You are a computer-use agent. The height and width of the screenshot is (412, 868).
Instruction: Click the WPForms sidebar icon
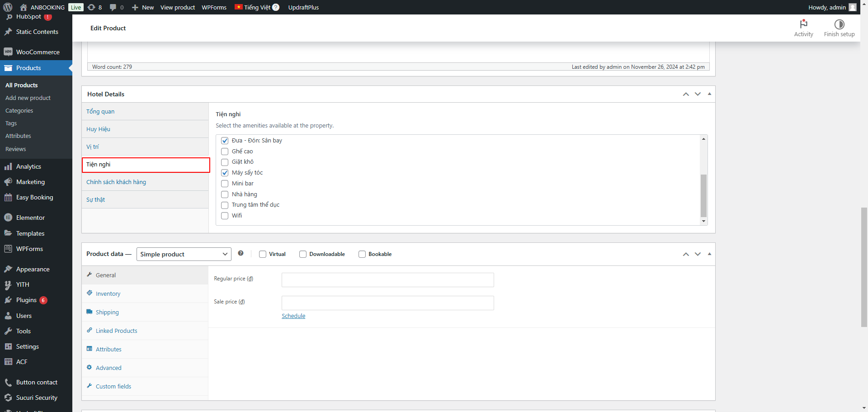[x=8, y=249]
